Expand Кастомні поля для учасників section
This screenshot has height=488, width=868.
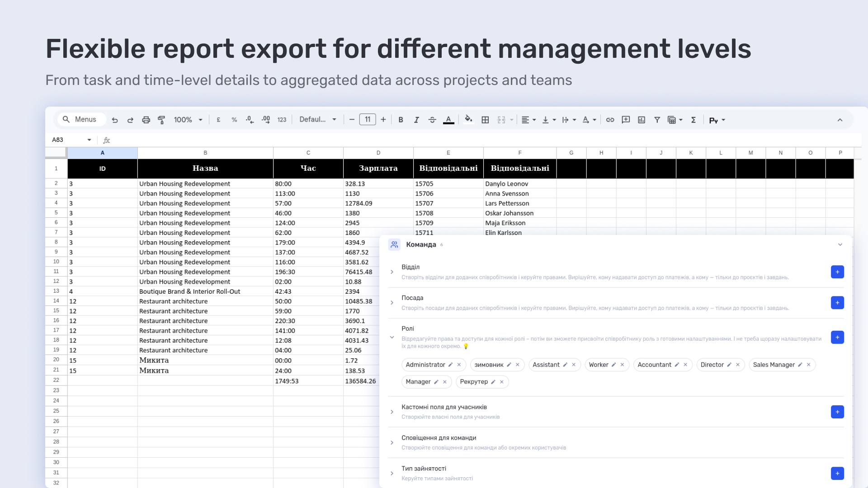(392, 412)
